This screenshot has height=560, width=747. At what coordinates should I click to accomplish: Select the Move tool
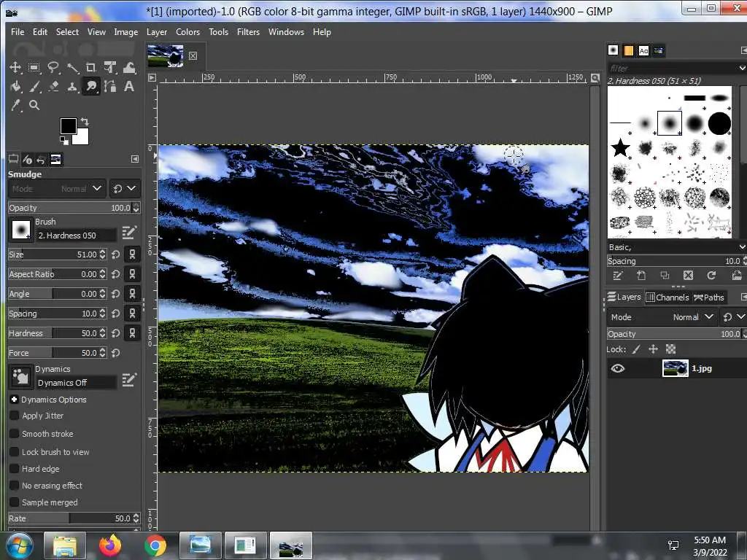coord(15,68)
